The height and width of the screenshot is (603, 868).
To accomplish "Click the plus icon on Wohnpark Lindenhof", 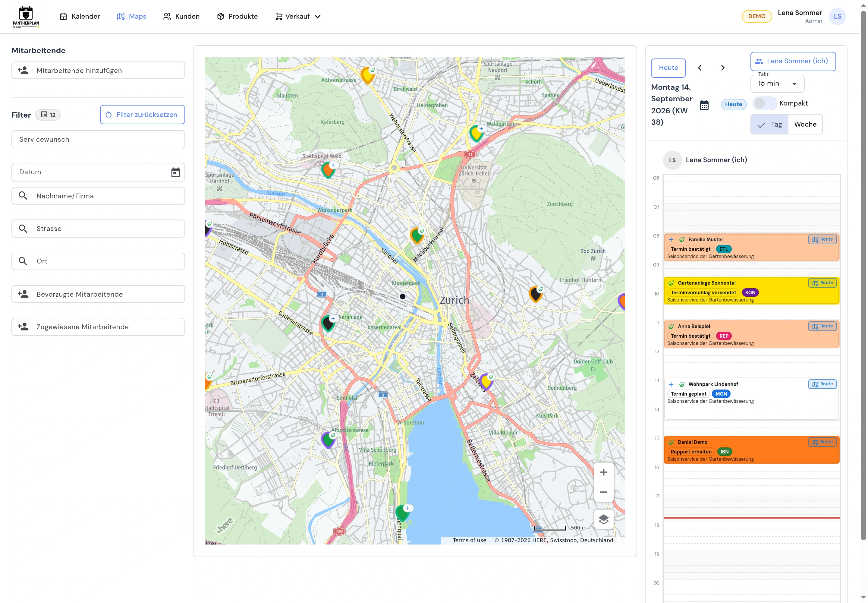I will tap(671, 384).
